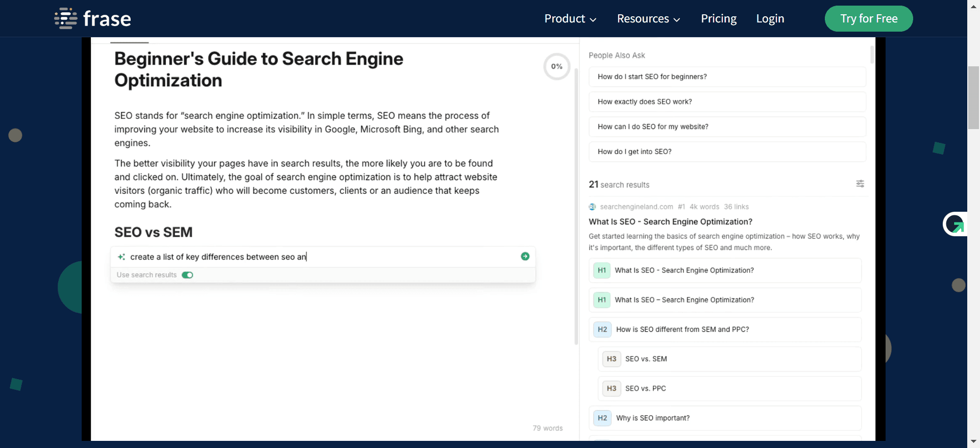The image size is (980, 448).
Task: Click the frase wordmark text
Action: pyautogui.click(x=107, y=19)
